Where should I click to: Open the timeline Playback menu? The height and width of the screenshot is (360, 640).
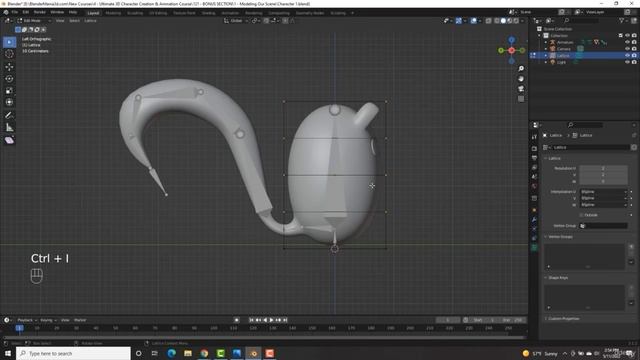coord(27,320)
